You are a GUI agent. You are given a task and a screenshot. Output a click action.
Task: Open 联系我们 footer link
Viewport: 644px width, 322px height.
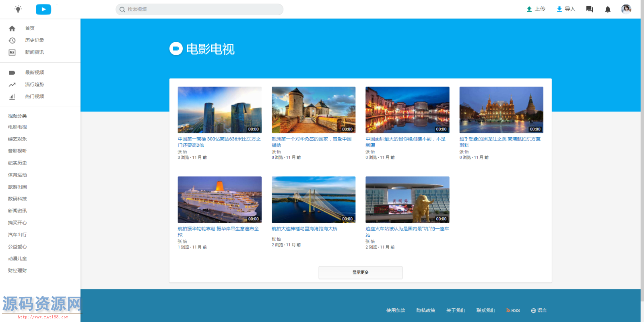coord(486,310)
